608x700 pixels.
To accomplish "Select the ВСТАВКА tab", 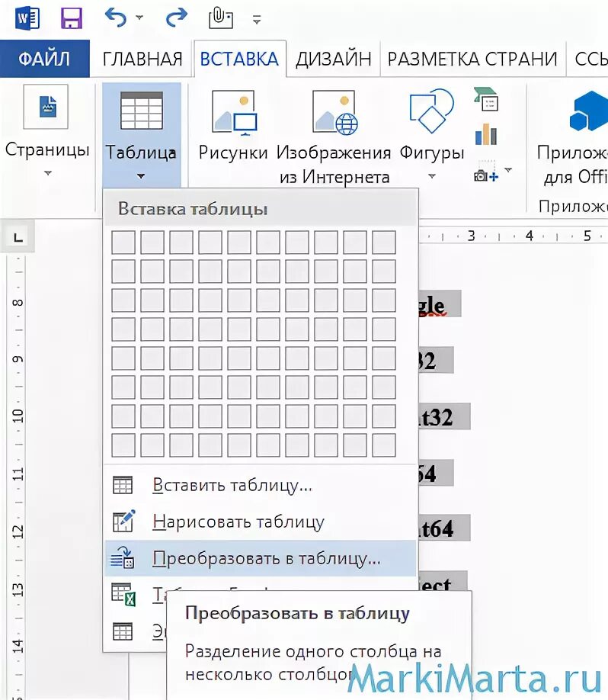I will click(x=239, y=59).
